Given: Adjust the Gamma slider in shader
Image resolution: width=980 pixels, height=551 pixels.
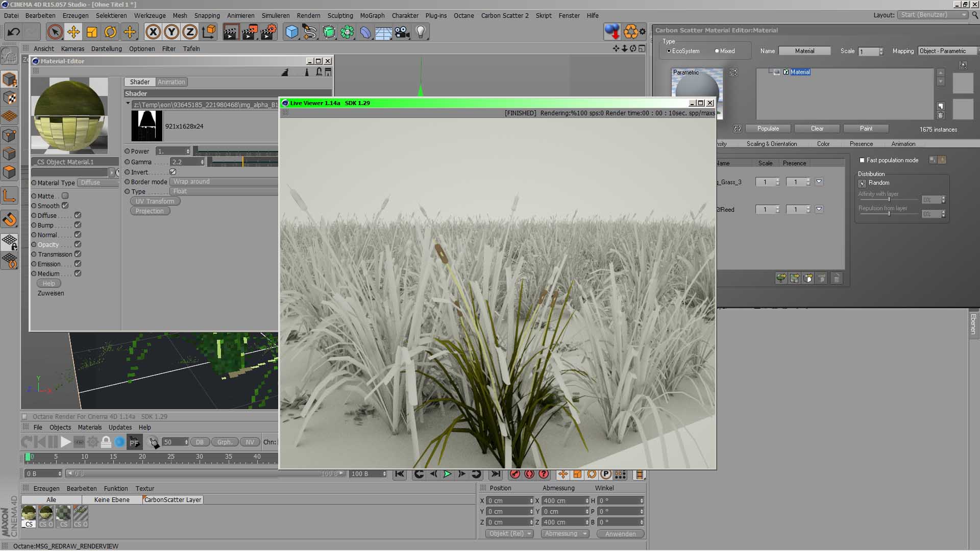Looking at the screenshot, I should pyautogui.click(x=243, y=162).
